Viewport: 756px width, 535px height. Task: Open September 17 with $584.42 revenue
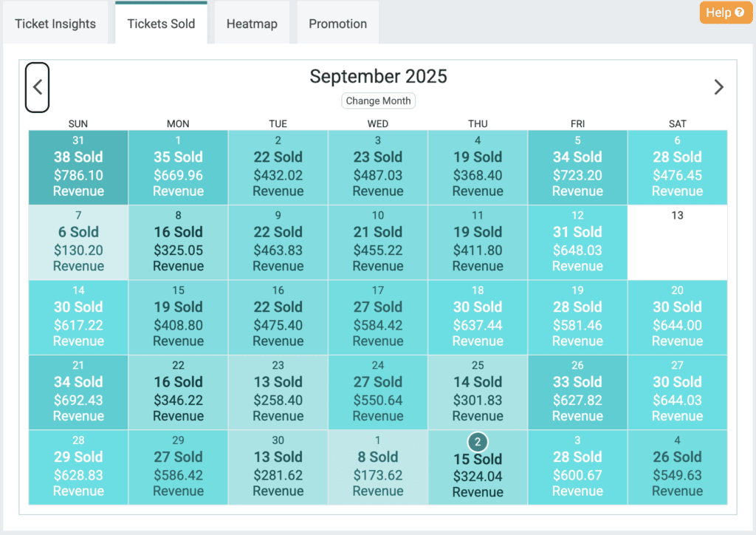coord(378,318)
